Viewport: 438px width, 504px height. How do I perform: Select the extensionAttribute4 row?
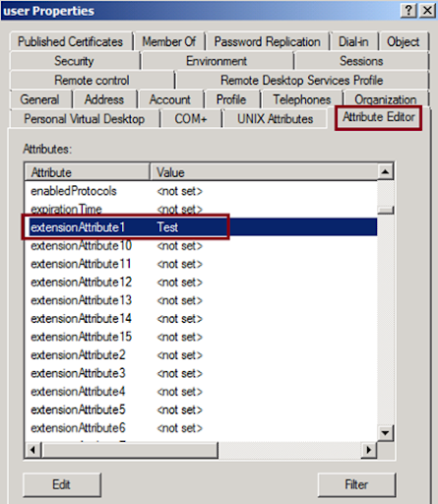pyautogui.click(x=201, y=392)
